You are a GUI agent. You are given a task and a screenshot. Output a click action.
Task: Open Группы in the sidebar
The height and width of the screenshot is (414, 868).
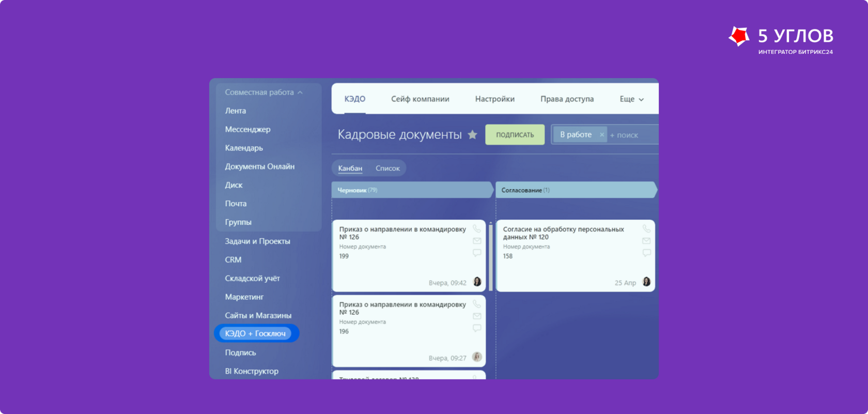[238, 222]
